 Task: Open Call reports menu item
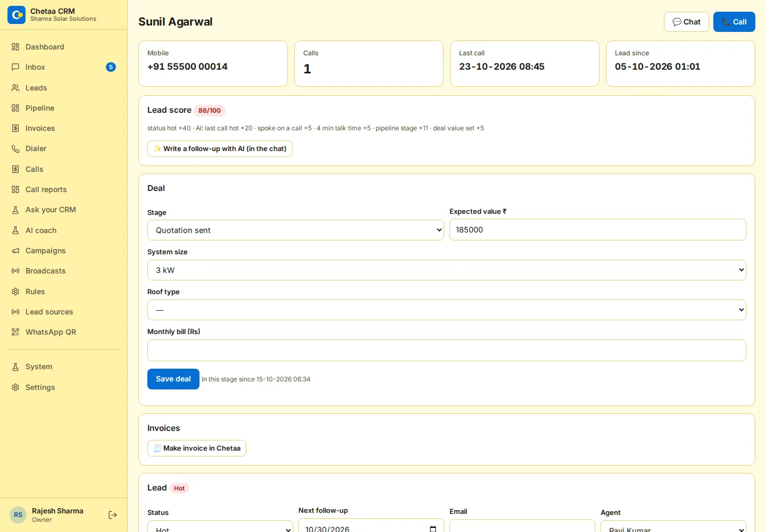click(x=64, y=189)
